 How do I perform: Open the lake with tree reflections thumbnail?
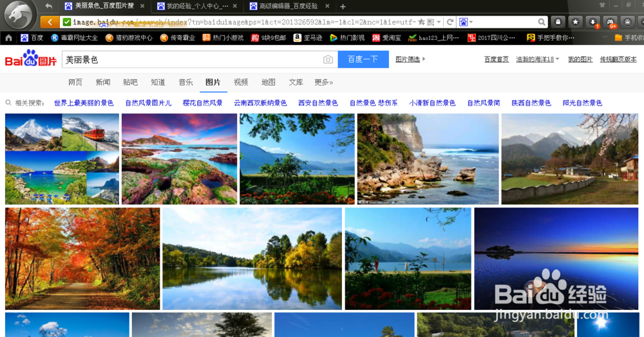[x=252, y=258]
